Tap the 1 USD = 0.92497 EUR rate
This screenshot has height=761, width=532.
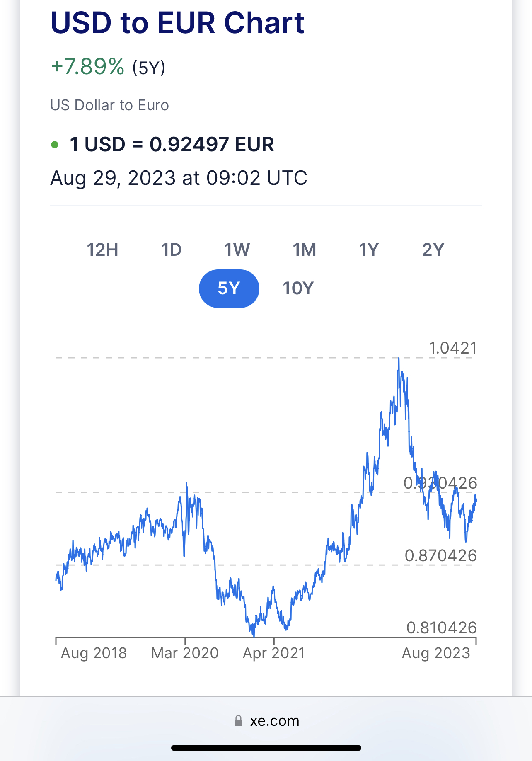click(x=172, y=145)
